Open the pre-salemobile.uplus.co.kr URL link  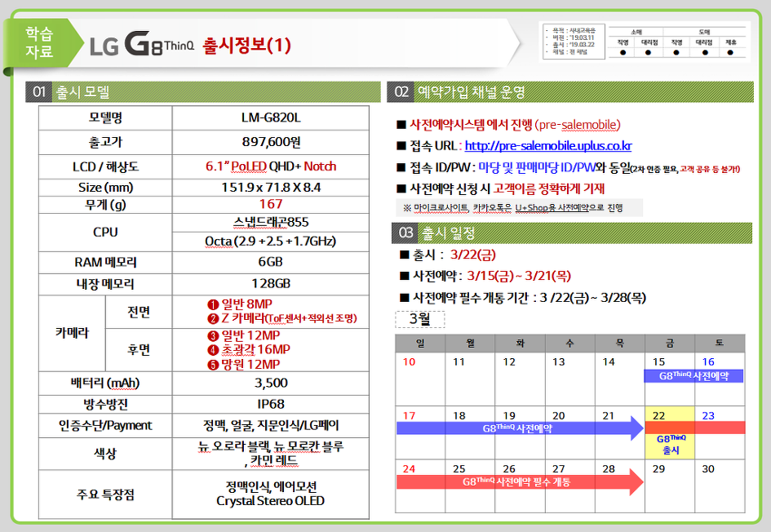[x=547, y=146]
